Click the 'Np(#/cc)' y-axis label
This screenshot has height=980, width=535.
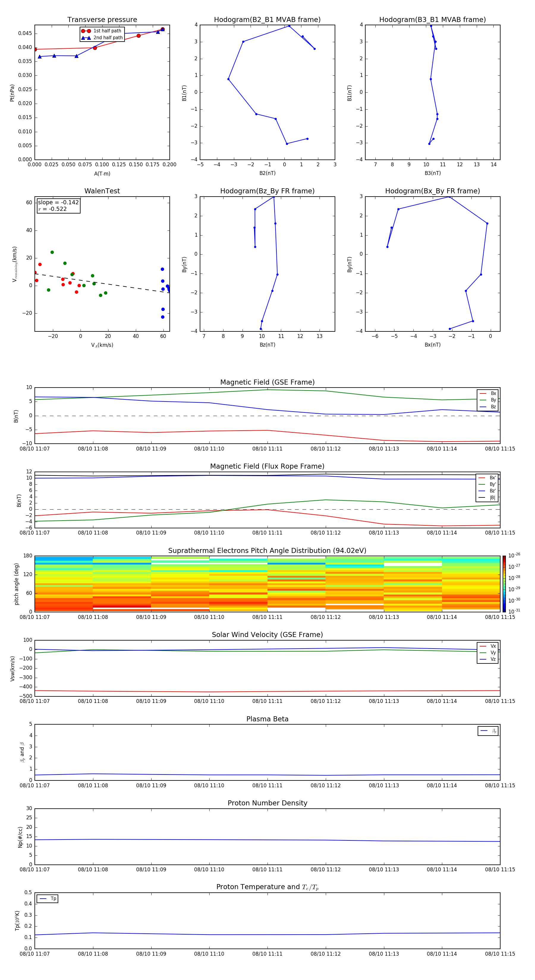pyautogui.click(x=20, y=837)
